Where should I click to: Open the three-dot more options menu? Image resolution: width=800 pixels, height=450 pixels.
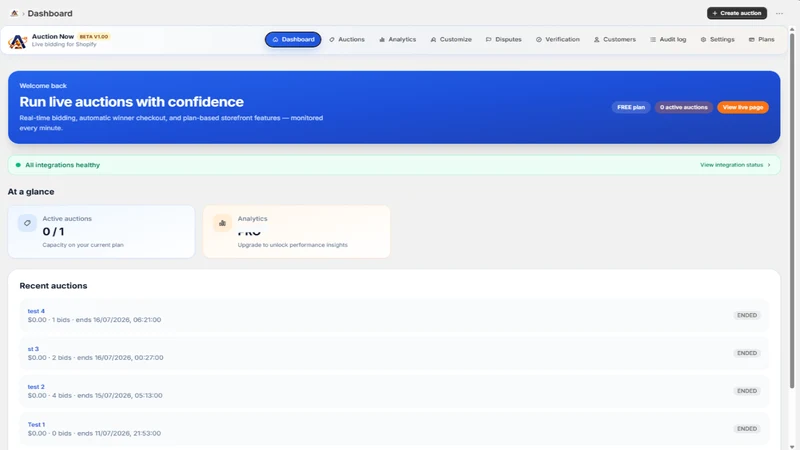point(779,13)
